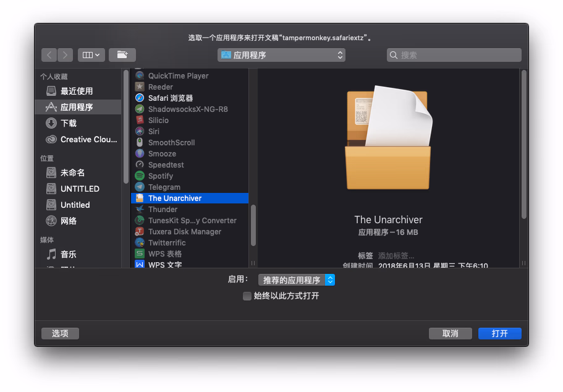Click the Tuxera Disk Manager icon
The image size is (563, 392).
click(140, 232)
